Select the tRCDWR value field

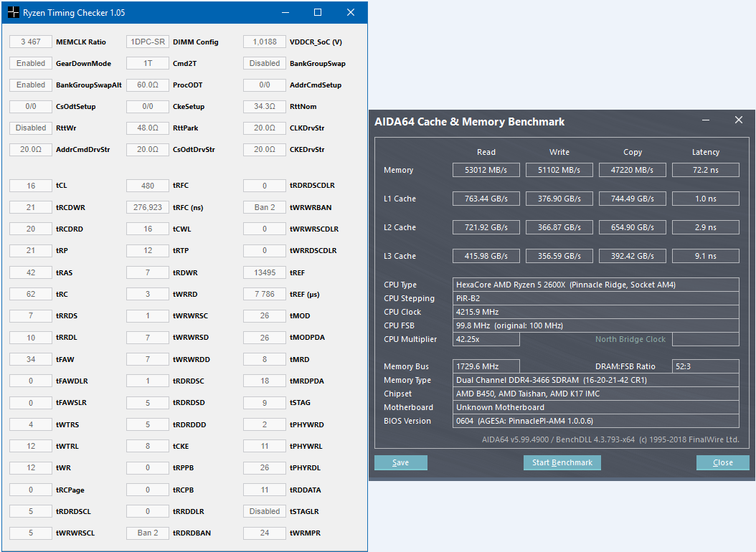click(31, 207)
